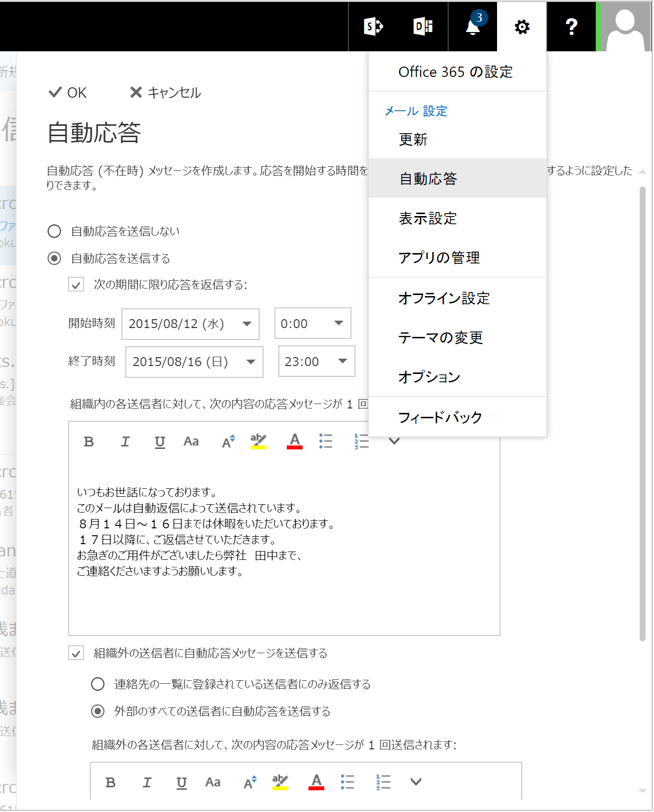Image resolution: width=654 pixels, height=812 pixels.
Task: Click the user profile avatar
Action: point(625,26)
